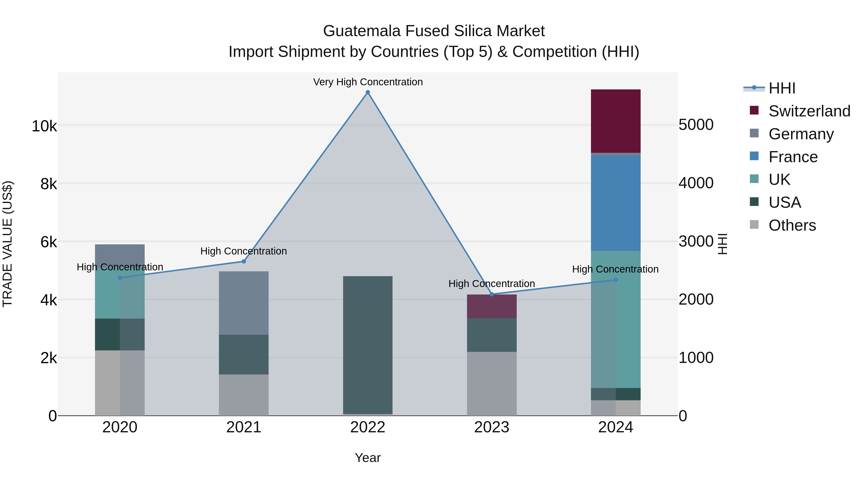Screen dimensions: 868x488
Task: Click the 2020 x-axis label
Action: (120, 427)
